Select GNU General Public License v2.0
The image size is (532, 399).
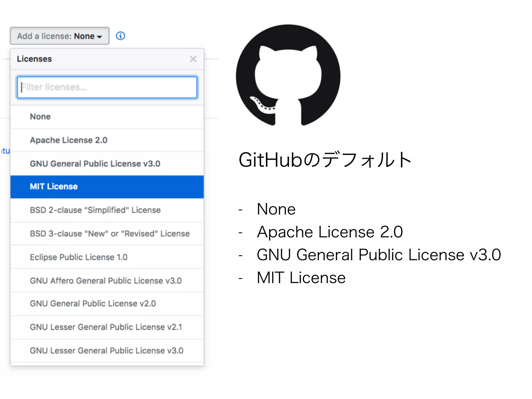(x=107, y=304)
